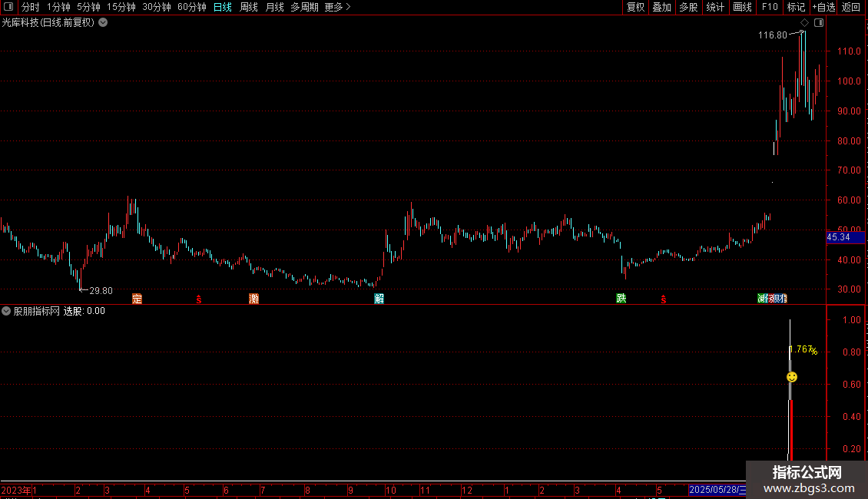Click the red $ marker near May 2025
This screenshot has height=499, width=868.
click(663, 299)
